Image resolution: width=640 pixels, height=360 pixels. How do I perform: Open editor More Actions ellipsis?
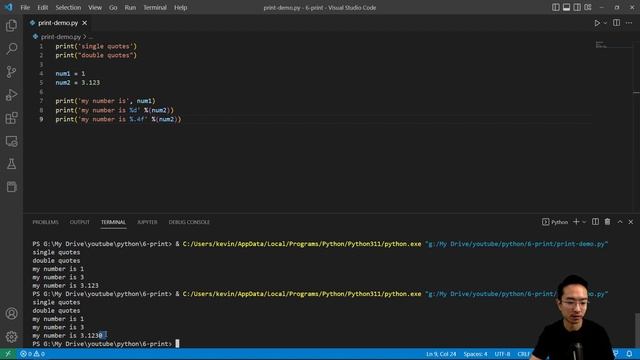pyautogui.click(x=629, y=23)
